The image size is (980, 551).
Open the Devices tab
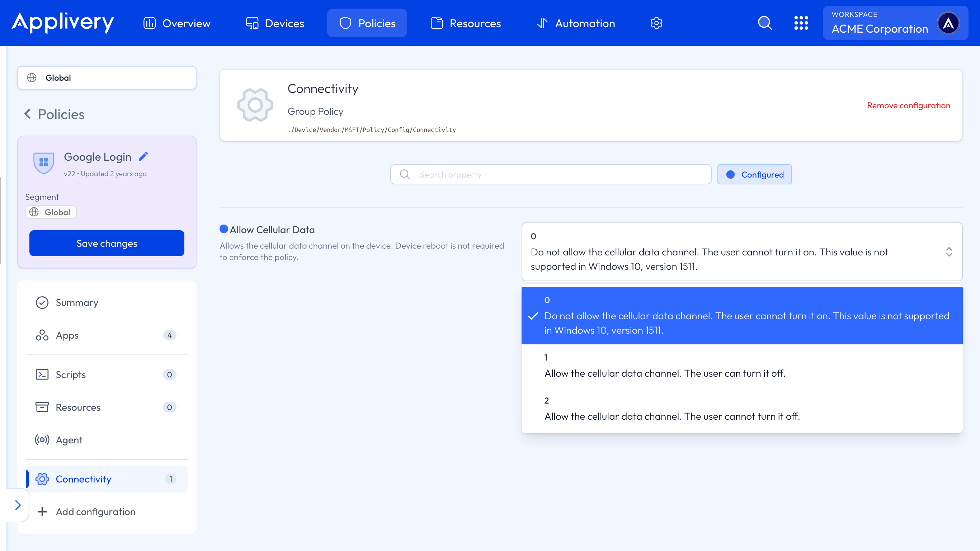pos(275,23)
